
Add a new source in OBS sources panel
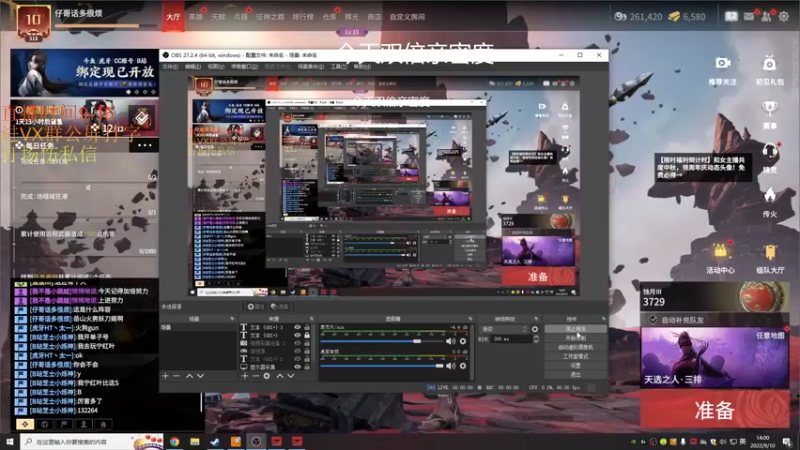pyautogui.click(x=245, y=376)
